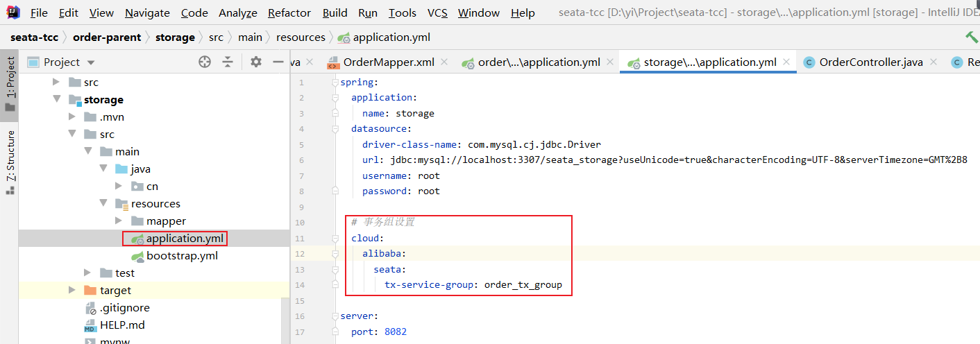This screenshot has width=980, height=344.
Task: Click storage breadcrumb in navigation bar
Action: click(x=175, y=37)
